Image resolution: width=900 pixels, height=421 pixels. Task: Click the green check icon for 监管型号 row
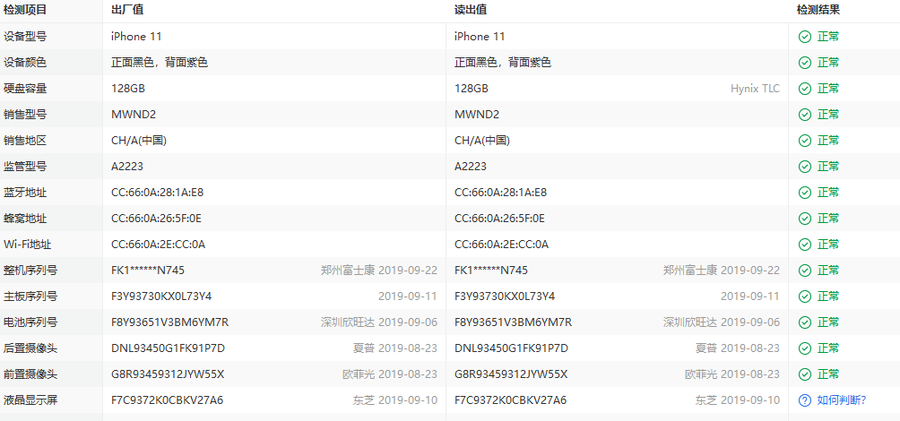coord(805,167)
